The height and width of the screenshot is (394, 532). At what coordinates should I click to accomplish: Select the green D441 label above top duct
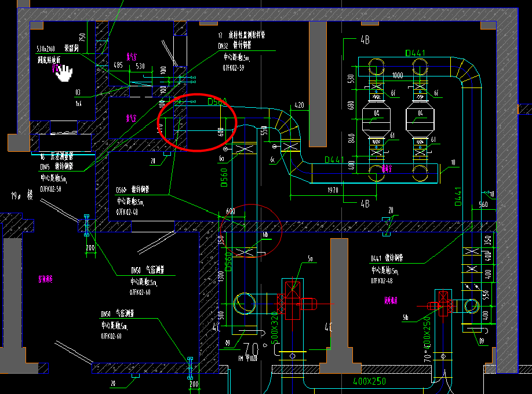(x=415, y=53)
